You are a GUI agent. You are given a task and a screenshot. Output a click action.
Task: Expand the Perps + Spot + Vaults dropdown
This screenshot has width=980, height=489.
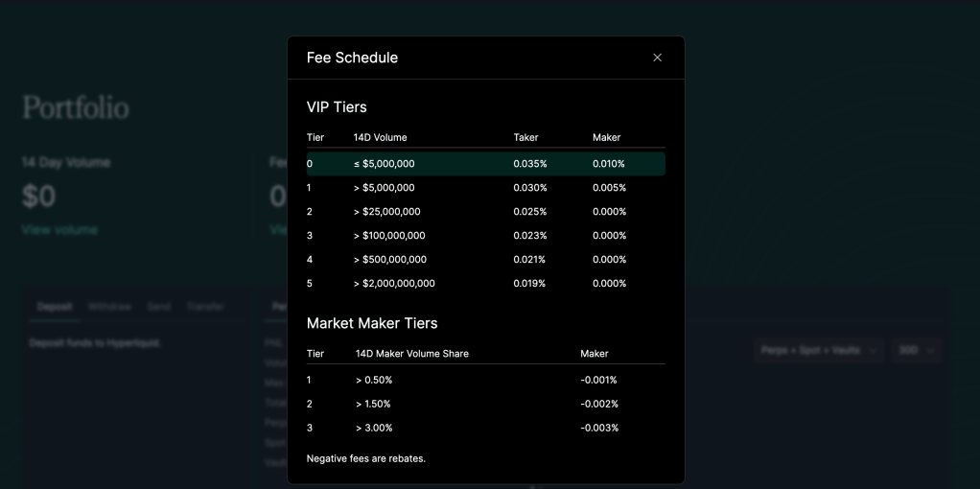818,351
